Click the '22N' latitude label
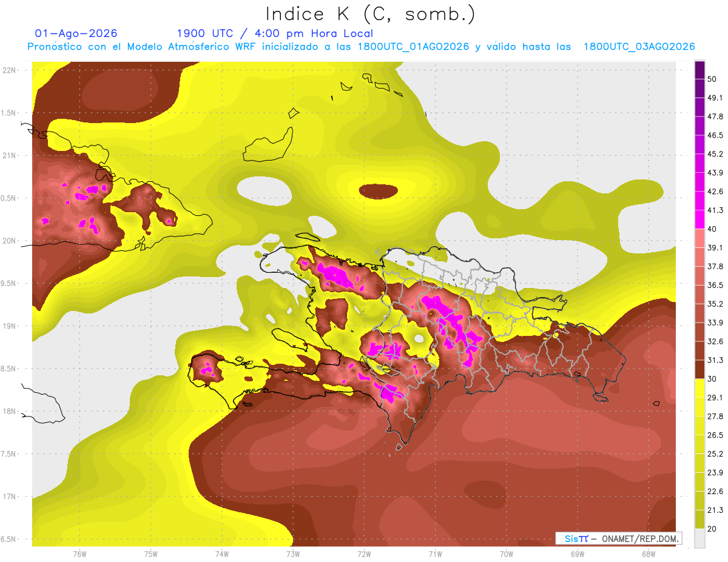This screenshot has width=728, height=562. pos(9,70)
